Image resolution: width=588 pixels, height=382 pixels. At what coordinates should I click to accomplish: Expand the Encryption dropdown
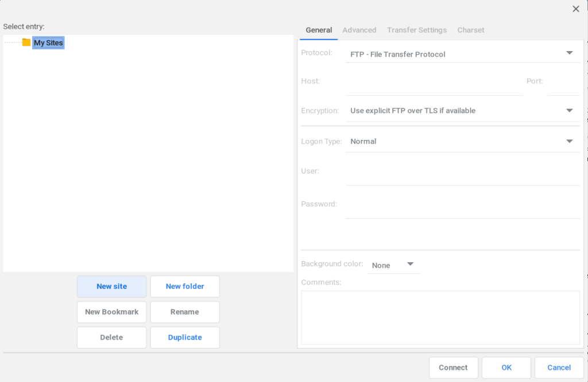[x=462, y=111]
